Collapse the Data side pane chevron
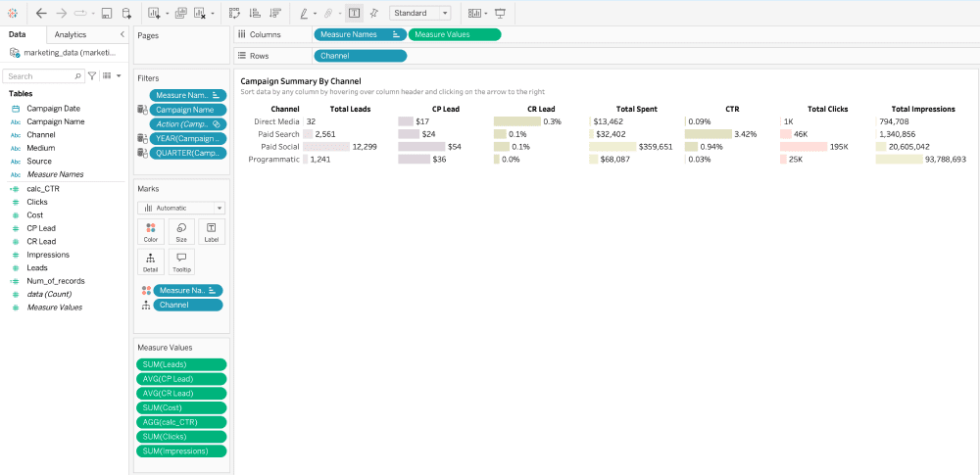Screen dimensions: 980x475 tap(121, 34)
